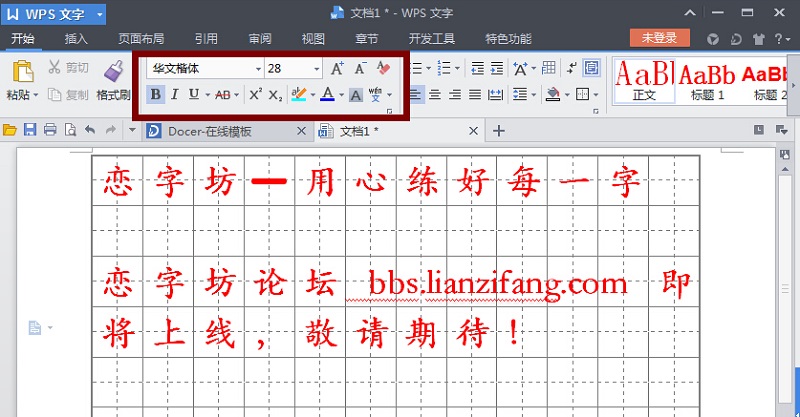Justify paragraph alignment
Viewport: 800px width, 417px height.
coord(475,95)
